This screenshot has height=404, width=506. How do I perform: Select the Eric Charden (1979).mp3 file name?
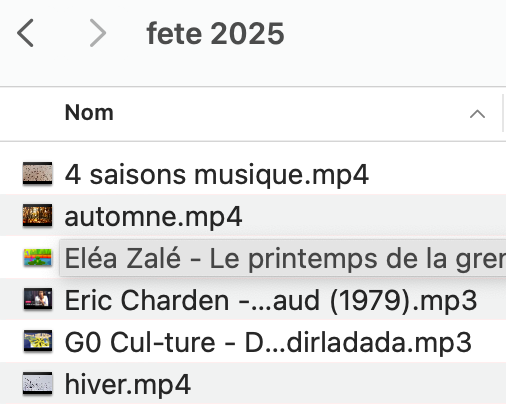coord(271,300)
